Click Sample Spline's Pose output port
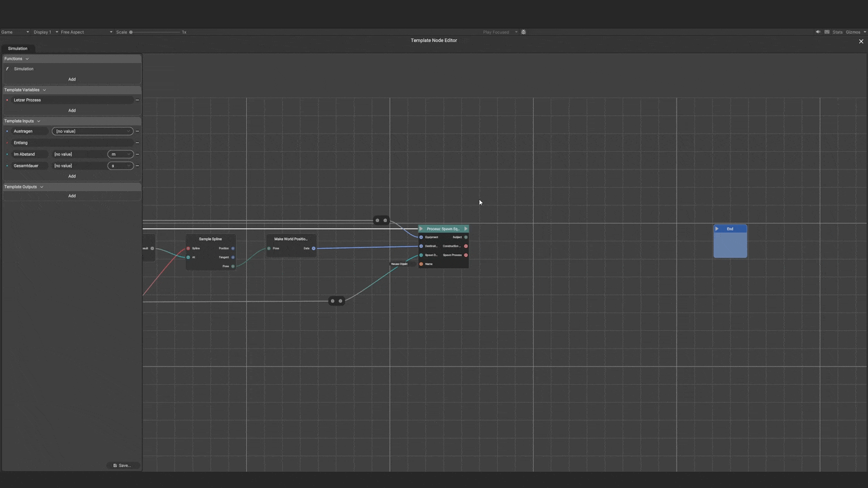Image resolution: width=868 pixels, height=488 pixels. [x=233, y=266]
